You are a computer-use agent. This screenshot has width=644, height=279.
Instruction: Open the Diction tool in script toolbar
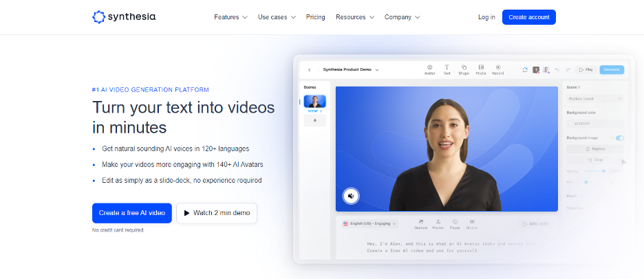[472, 224]
